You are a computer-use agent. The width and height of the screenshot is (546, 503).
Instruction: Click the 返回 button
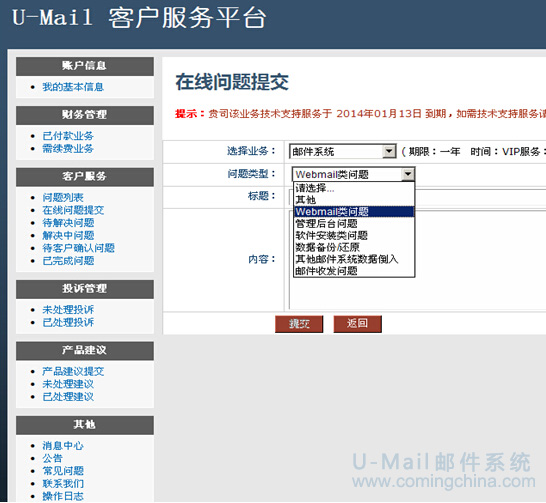coord(357,324)
